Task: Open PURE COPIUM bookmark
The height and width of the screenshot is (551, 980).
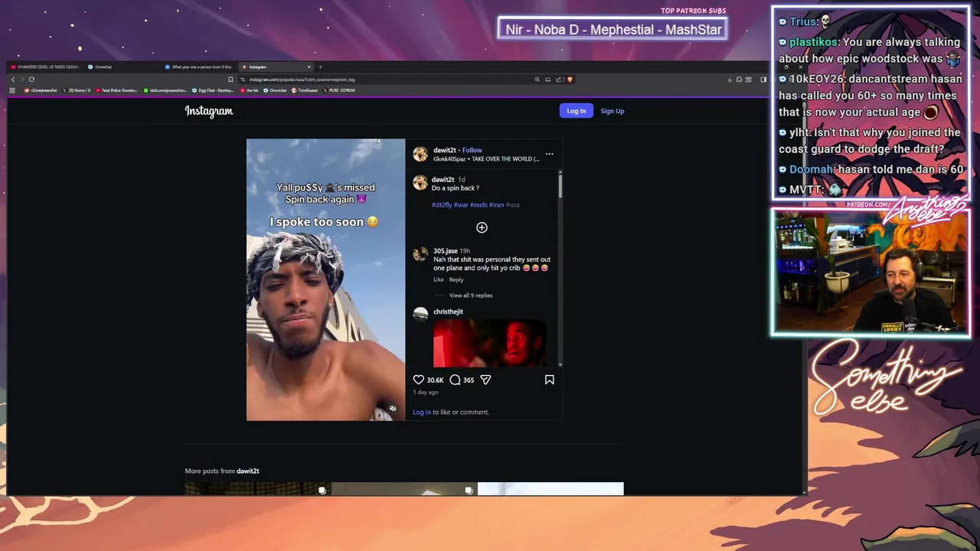Action: 339,90
